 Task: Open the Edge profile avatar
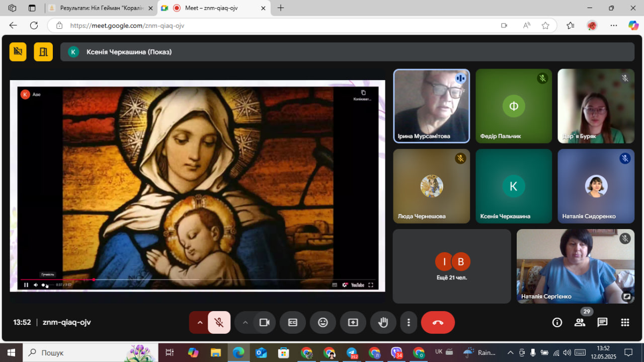tap(592, 25)
